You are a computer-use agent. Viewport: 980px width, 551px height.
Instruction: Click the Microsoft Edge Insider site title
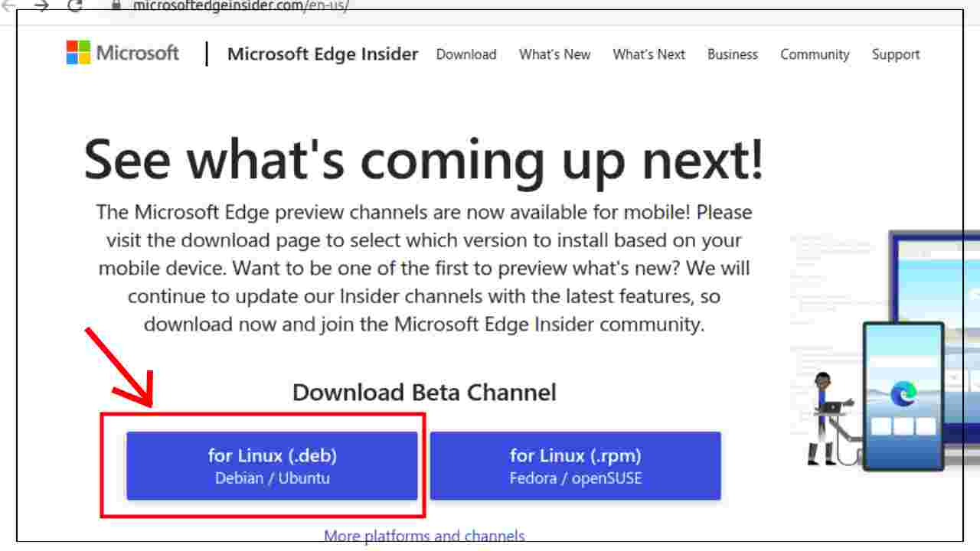(322, 54)
